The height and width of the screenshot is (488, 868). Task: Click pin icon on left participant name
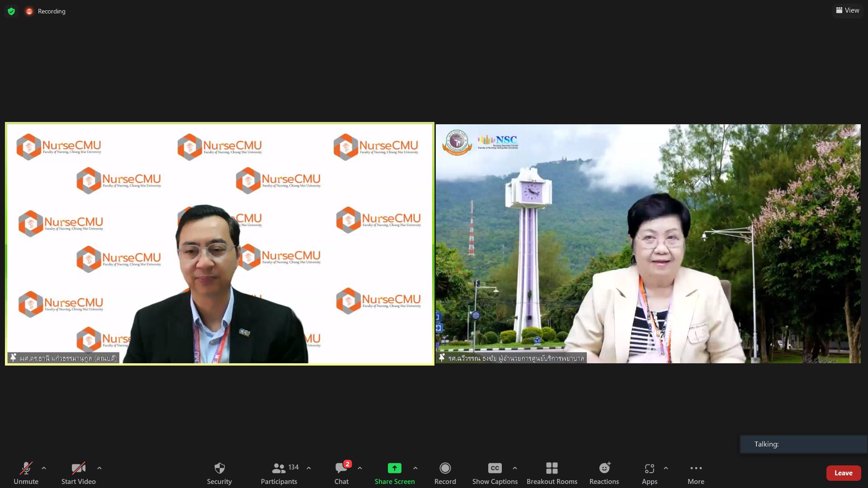pyautogui.click(x=13, y=357)
